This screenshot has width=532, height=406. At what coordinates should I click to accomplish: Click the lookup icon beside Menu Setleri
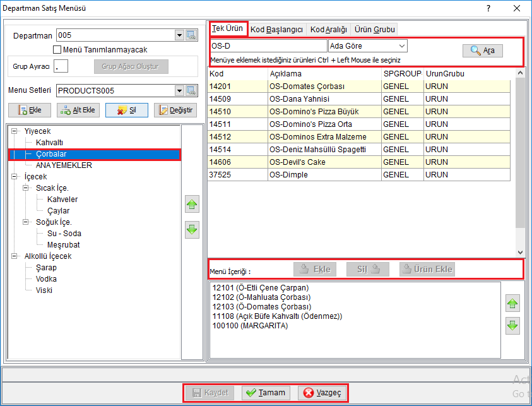coord(191,91)
